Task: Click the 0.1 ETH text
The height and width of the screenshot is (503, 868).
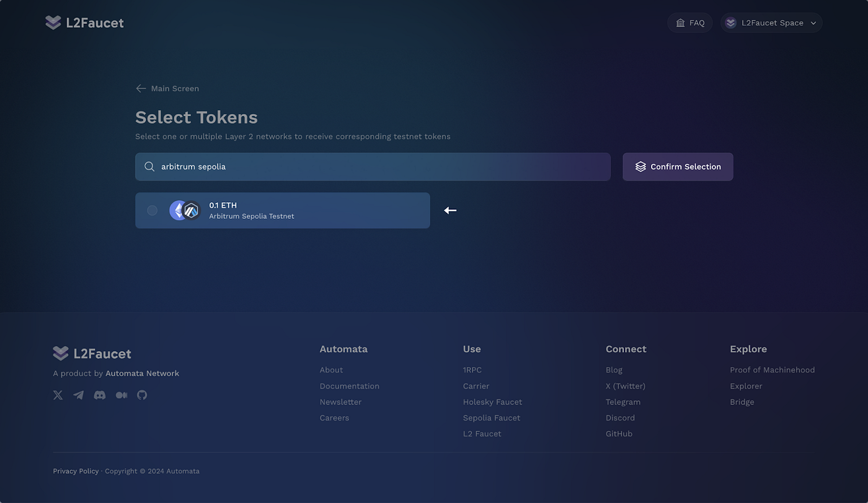Action: (223, 205)
